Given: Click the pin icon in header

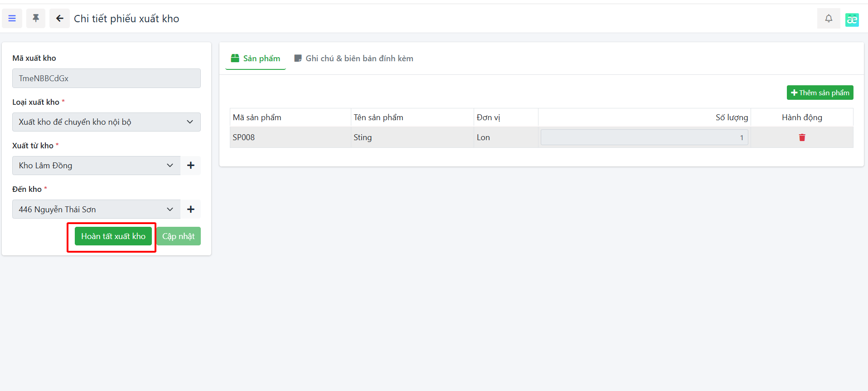Looking at the screenshot, I should (36, 19).
